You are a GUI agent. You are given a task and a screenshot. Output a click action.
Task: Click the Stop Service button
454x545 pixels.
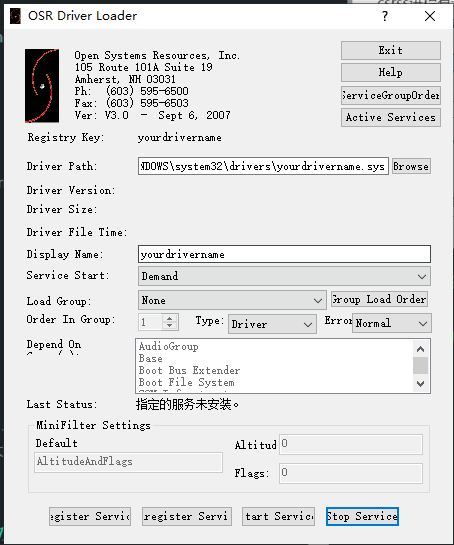point(362,516)
